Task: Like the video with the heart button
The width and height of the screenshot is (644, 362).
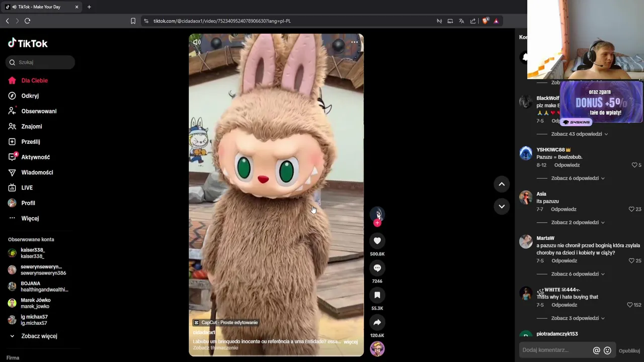Action: click(377, 241)
